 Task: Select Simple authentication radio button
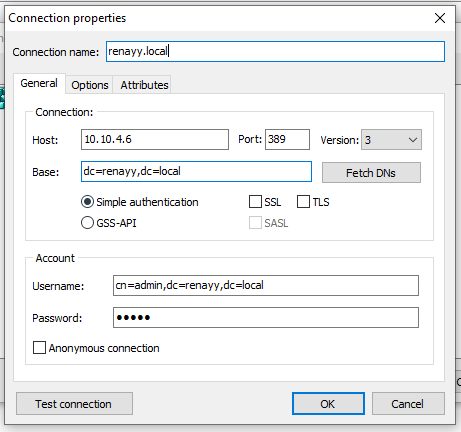[x=87, y=202]
